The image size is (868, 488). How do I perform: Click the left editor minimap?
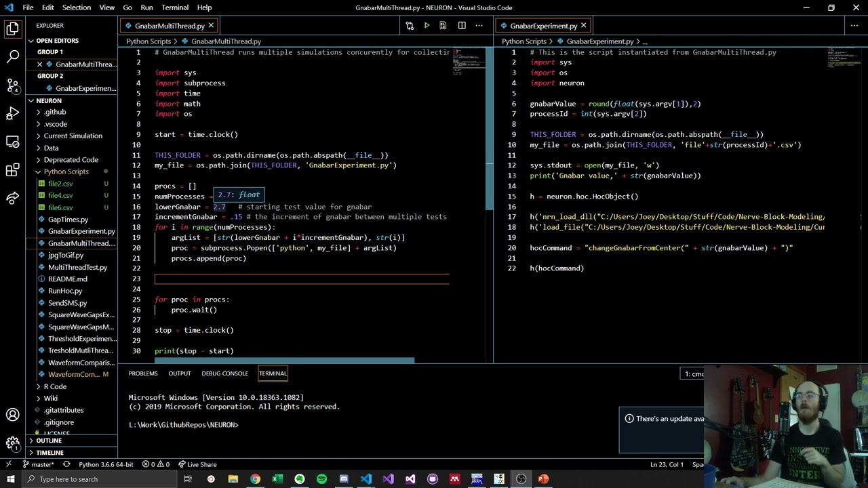(x=469, y=61)
